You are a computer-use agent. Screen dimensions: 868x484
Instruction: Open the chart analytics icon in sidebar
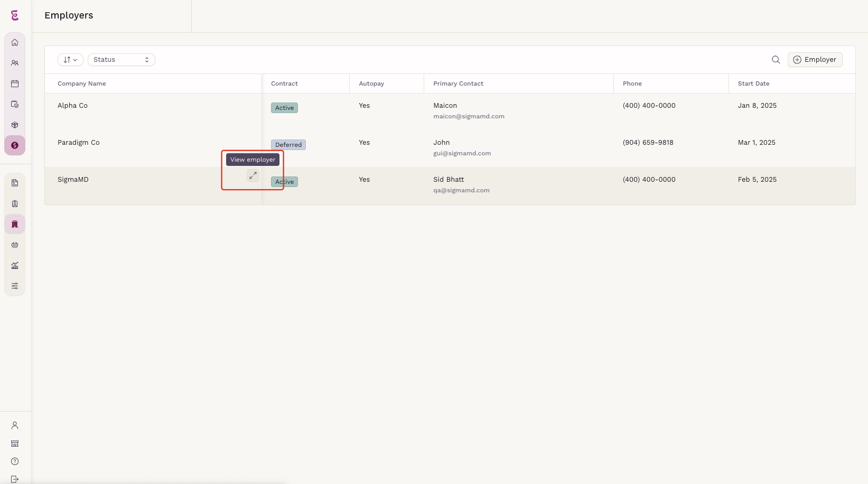tap(15, 265)
